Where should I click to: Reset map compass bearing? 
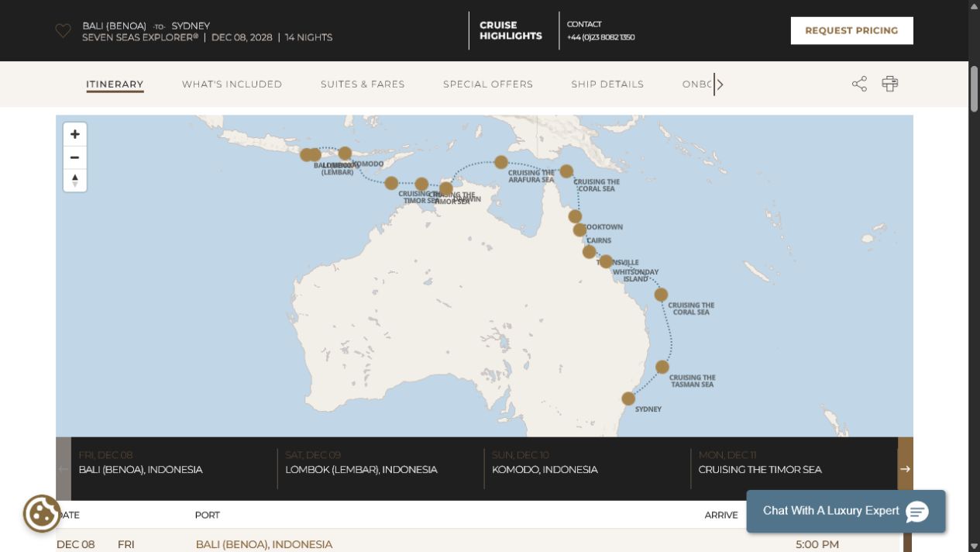(x=74, y=180)
